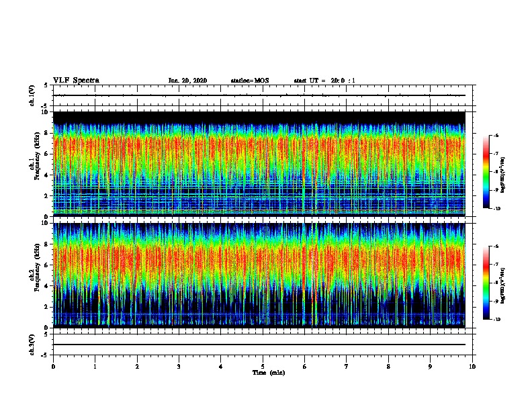Image resolution: width=532 pixels, height=411 pixels.
Task: Click the ch.1 voltage waveform trace
Action: [x=259, y=95]
